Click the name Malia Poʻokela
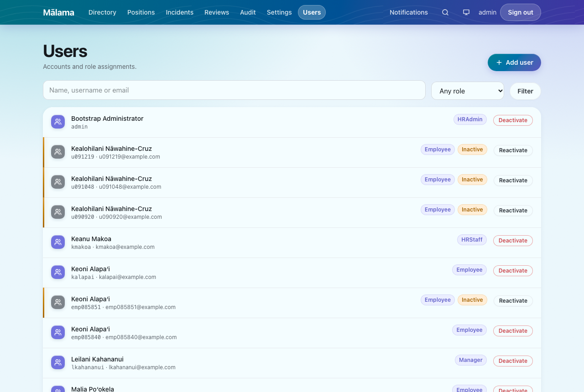 pyautogui.click(x=93, y=389)
